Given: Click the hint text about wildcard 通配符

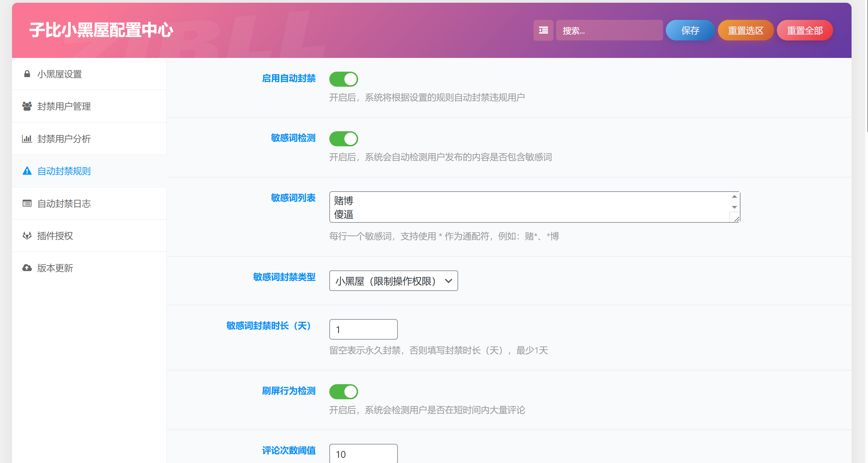Looking at the screenshot, I should coord(444,236).
